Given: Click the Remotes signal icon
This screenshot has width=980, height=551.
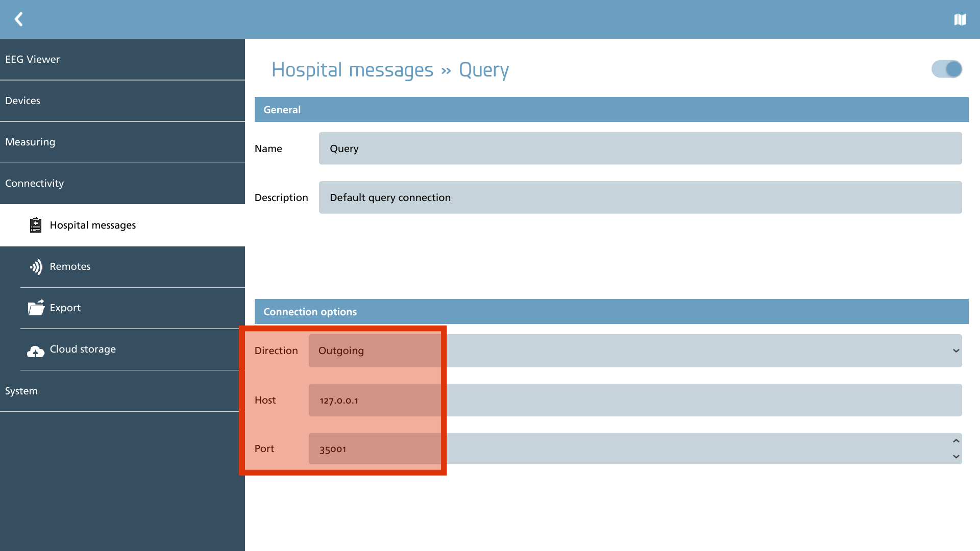Looking at the screenshot, I should [36, 267].
